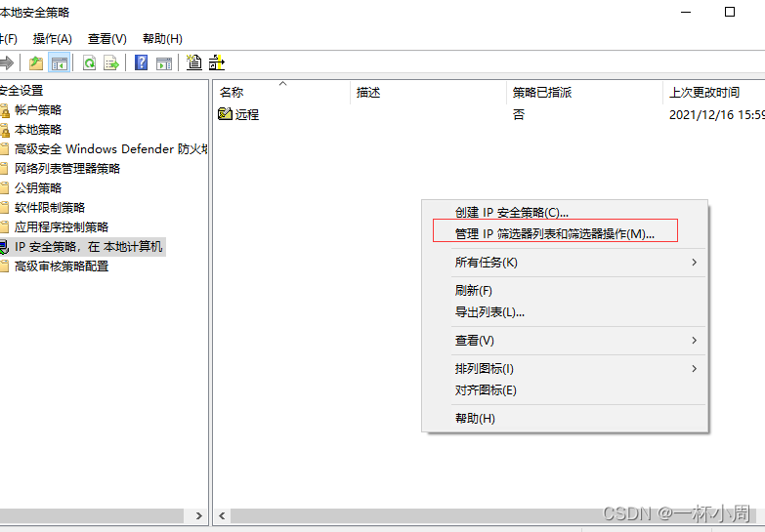This screenshot has height=532, width=765.
Task: Select 网络列表管理器策略 in tree
Action: [x=67, y=169]
